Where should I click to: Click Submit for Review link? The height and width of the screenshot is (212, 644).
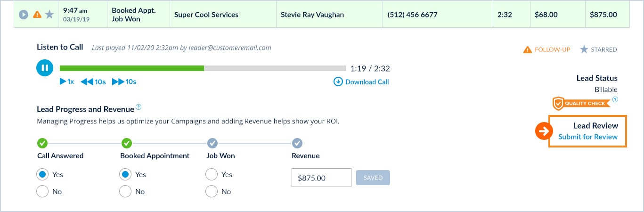587,137
